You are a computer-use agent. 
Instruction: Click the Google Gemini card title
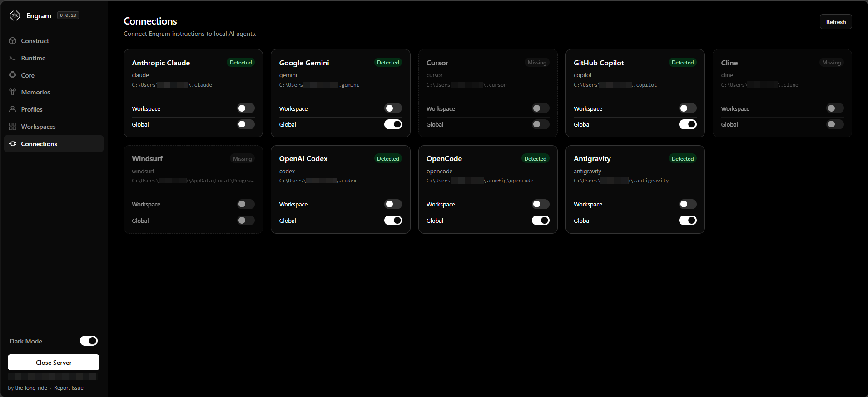pos(304,63)
